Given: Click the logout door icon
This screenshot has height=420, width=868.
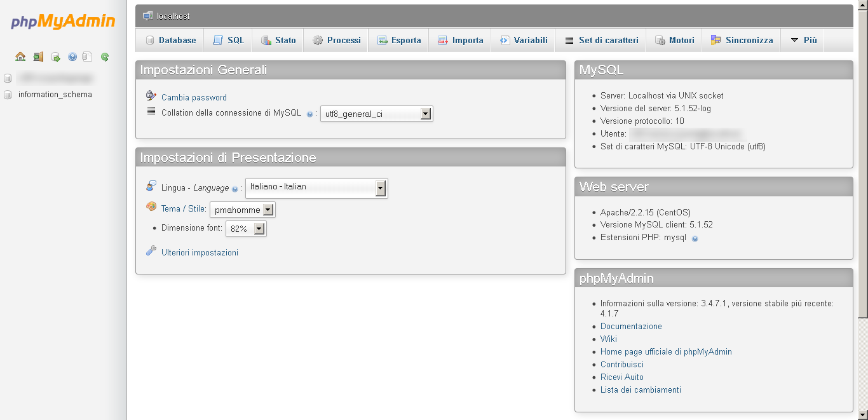Looking at the screenshot, I should click(38, 57).
